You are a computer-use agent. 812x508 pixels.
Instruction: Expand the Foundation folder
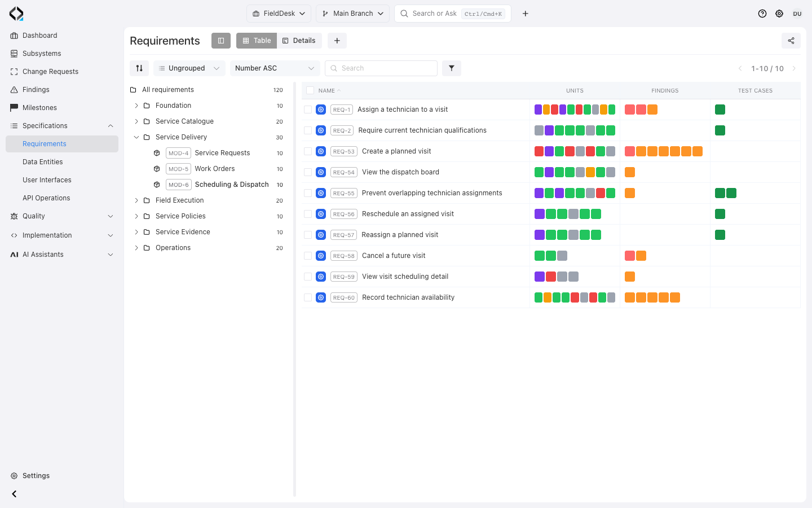click(136, 106)
